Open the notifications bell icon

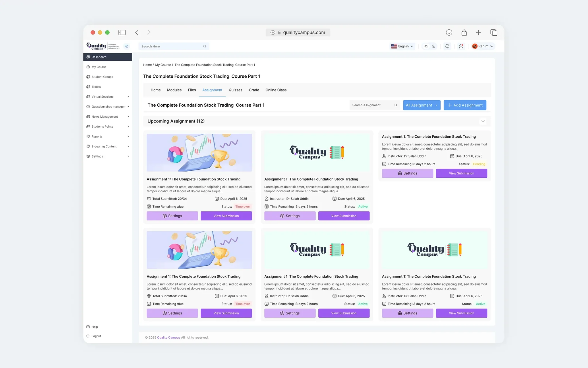click(x=447, y=46)
